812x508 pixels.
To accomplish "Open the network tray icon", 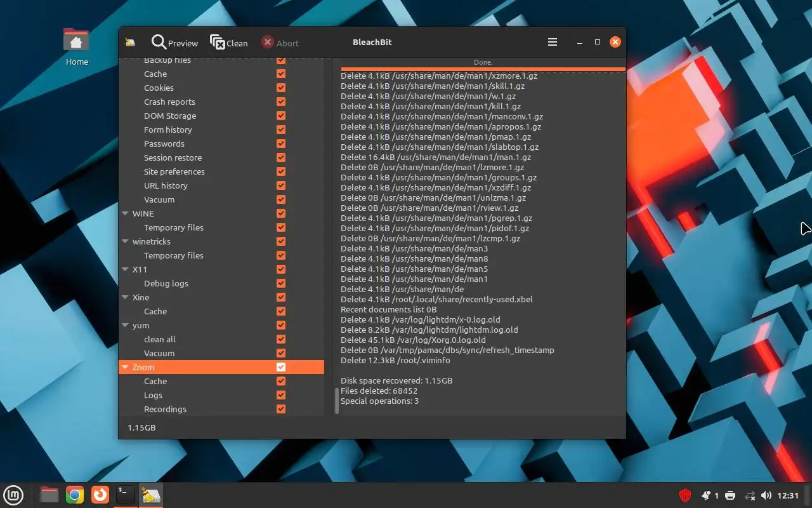I will tap(749, 495).
